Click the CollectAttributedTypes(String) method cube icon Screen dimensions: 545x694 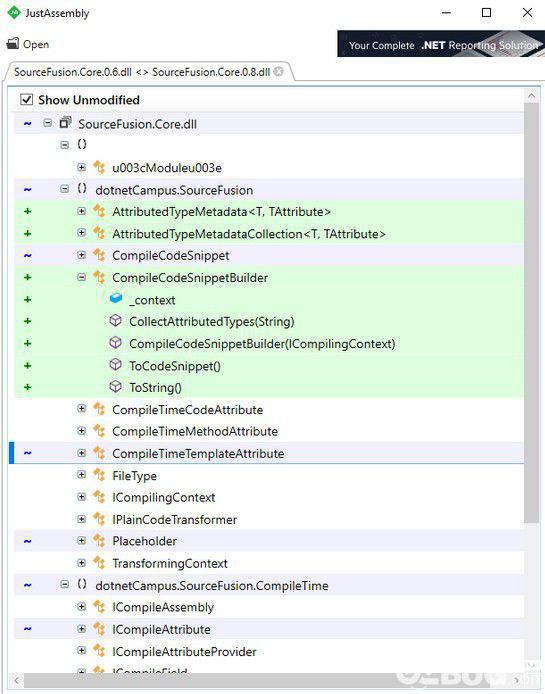click(116, 320)
